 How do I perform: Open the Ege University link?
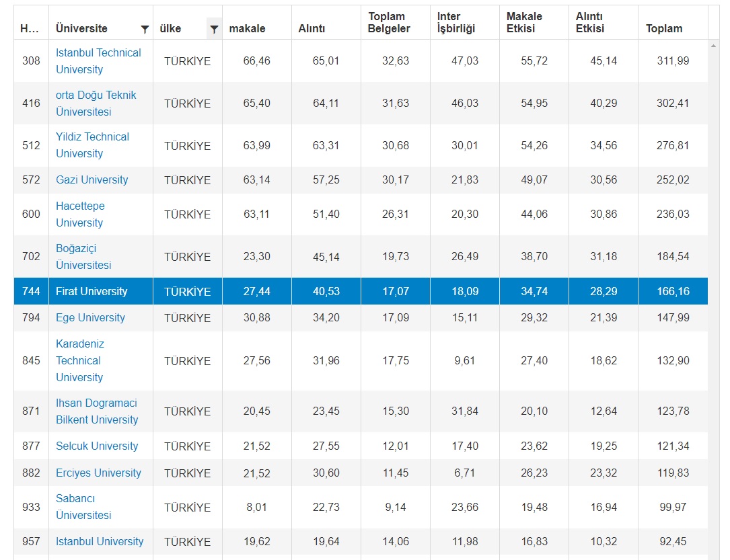(90, 317)
